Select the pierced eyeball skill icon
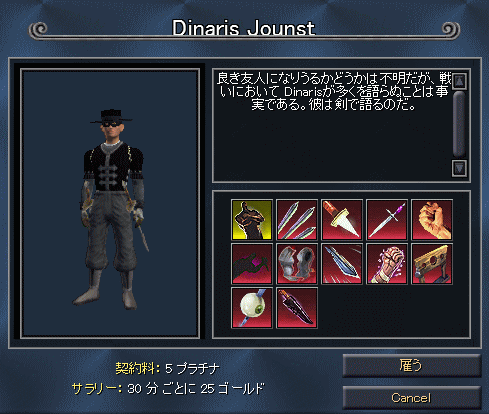Viewport: 489px width, 414px height. (252, 308)
